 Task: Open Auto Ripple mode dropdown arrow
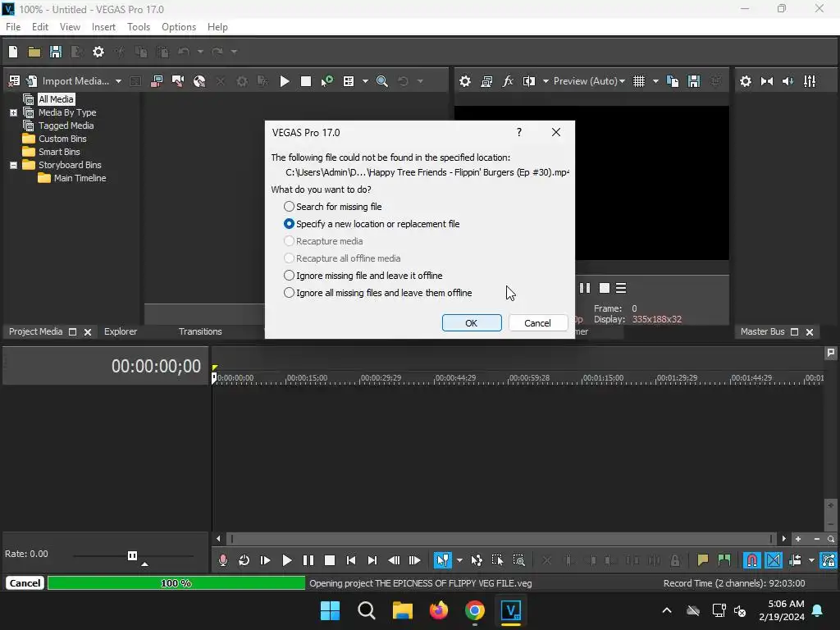[811, 560]
